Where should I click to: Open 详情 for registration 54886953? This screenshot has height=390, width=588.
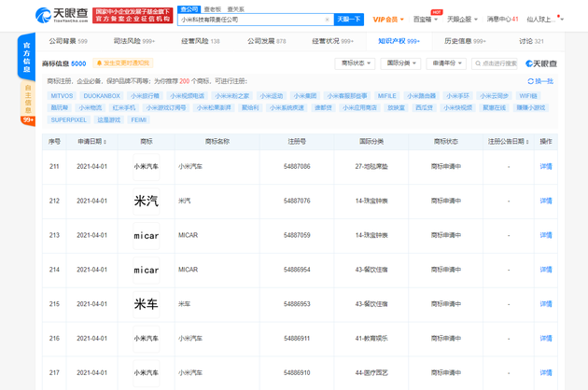tap(546, 304)
